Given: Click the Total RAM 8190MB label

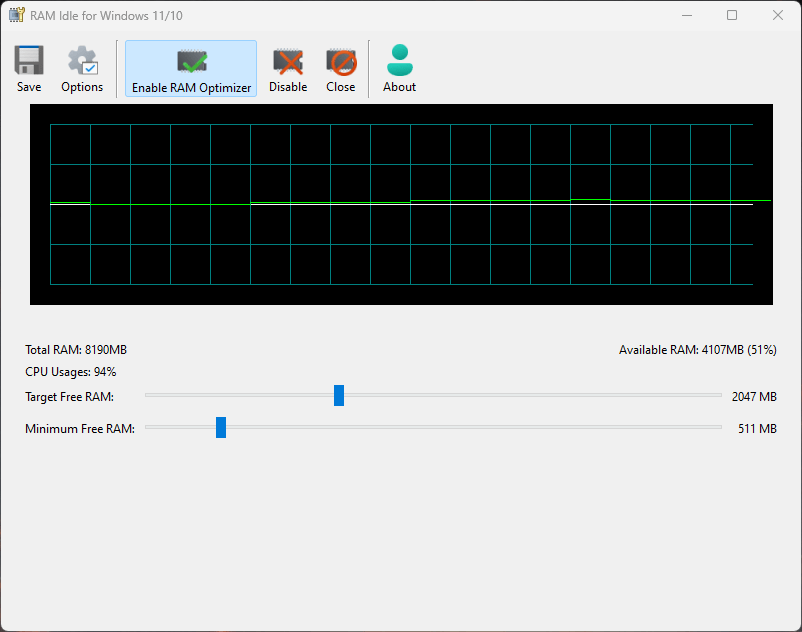Looking at the screenshot, I should (x=74, y=350).
